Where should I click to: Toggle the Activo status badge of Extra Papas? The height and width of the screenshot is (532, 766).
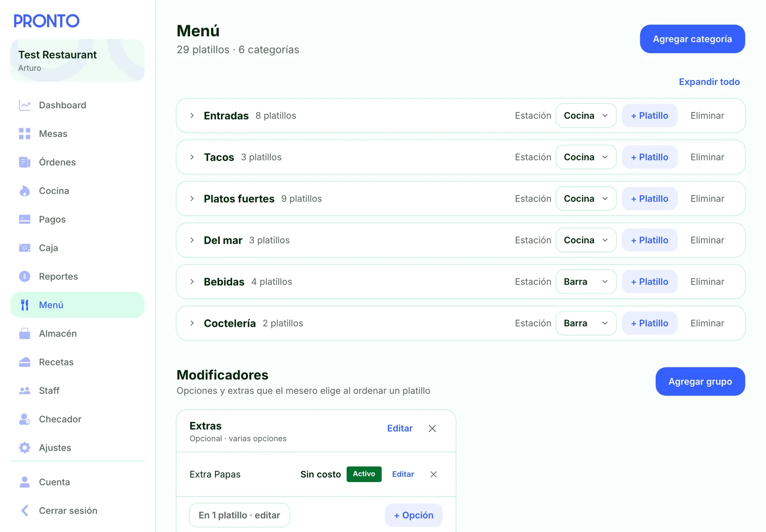click(x=364, y=474)
